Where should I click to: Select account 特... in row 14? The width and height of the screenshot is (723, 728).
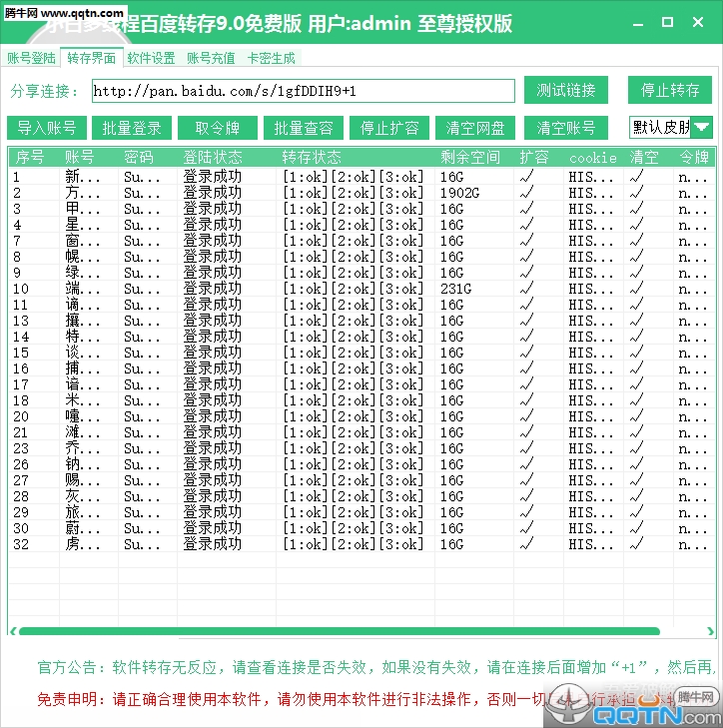pos(83,337)
